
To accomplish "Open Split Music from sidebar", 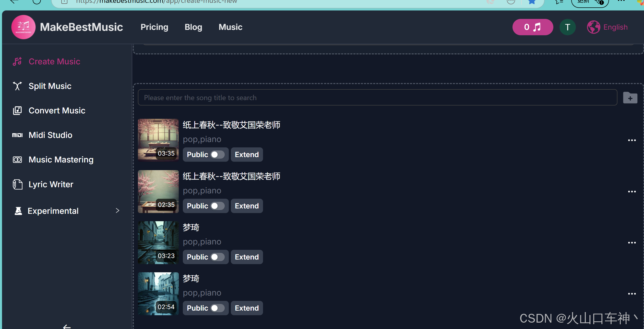I will pos(50,86).
